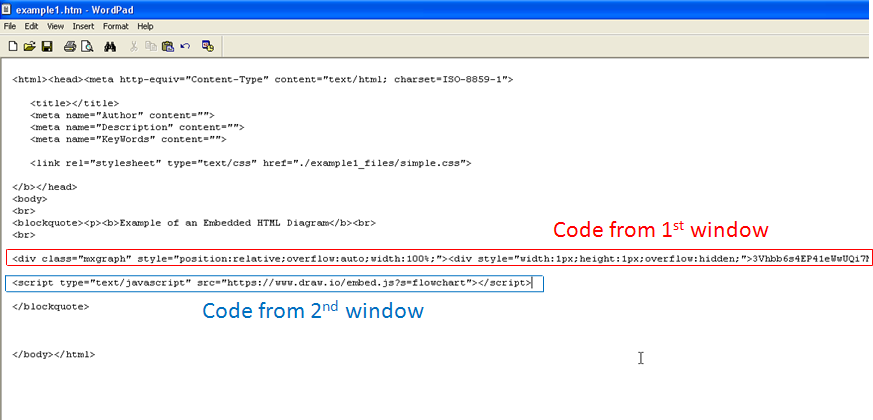Open the File menu
Viewport: 873px width, 420px height.
(9, 26)
